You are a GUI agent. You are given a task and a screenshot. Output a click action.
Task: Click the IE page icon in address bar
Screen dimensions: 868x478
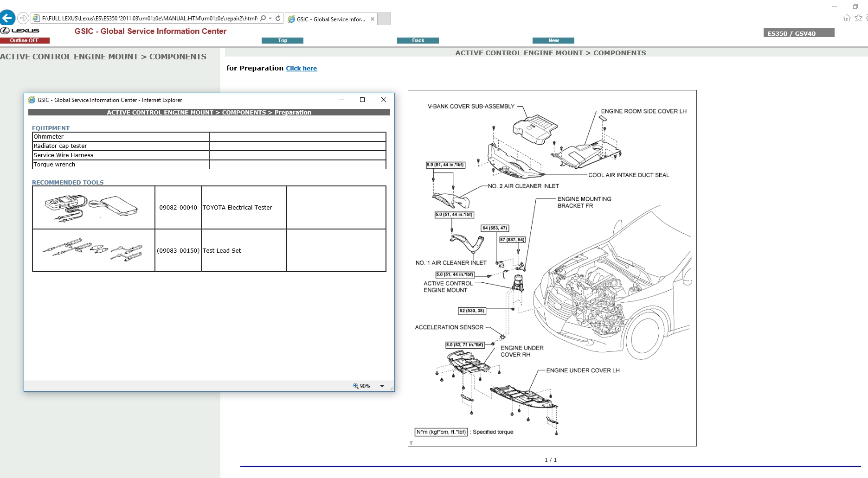(x=36, y=18)
